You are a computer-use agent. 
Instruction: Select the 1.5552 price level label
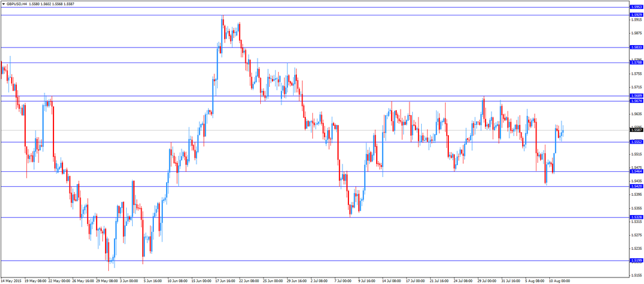[636, 142]
